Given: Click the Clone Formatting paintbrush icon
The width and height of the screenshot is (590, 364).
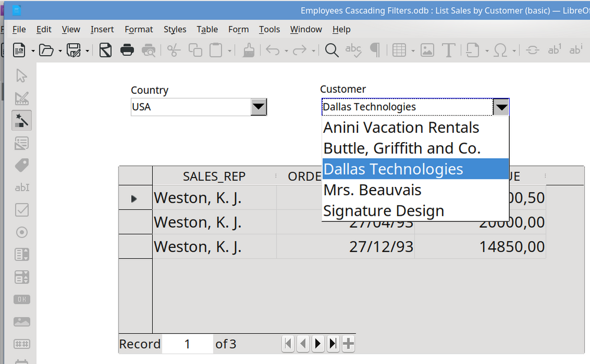Looking at the screenshot, I should 248,50.
